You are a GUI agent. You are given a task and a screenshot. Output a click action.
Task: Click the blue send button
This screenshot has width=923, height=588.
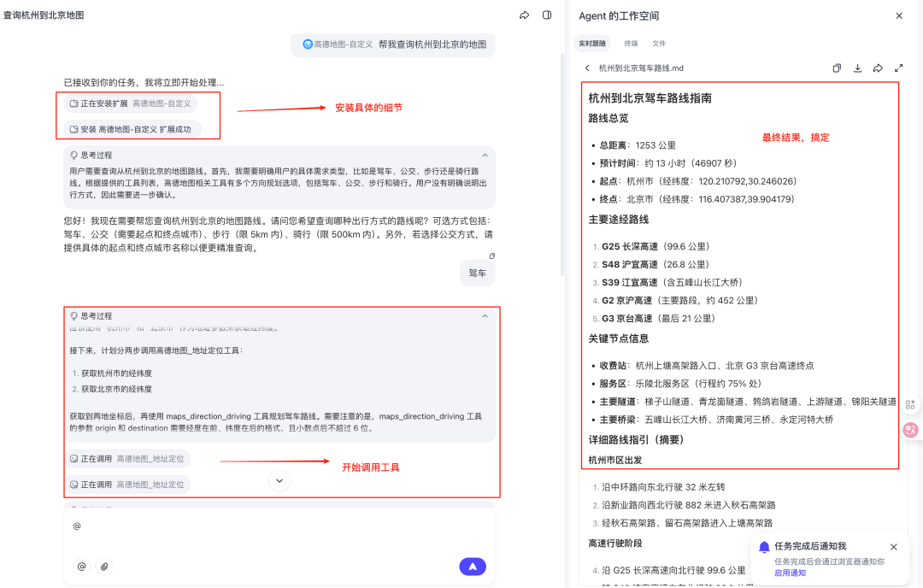(x=473, y=567)
